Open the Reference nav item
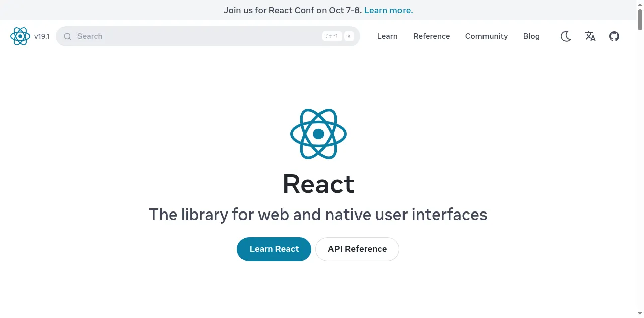Screen dimensions: 644x318 point(432,36)
